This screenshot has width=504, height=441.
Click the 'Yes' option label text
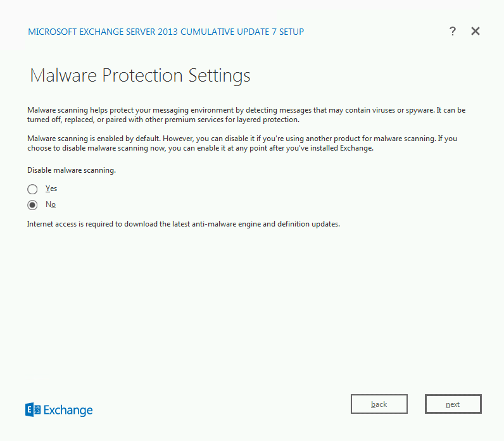[x=51, y=189]
